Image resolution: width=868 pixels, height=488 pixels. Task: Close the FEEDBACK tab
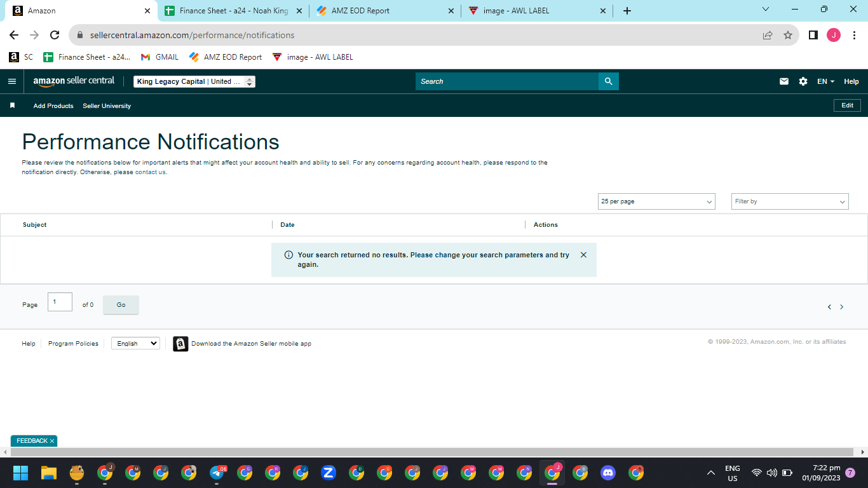click(52, 441)
